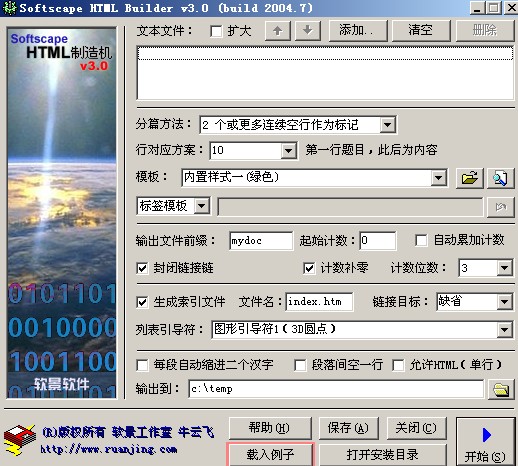This screenshot has height=466, width=518.
Task: Click the 载入例子 button
Action: 270,454
